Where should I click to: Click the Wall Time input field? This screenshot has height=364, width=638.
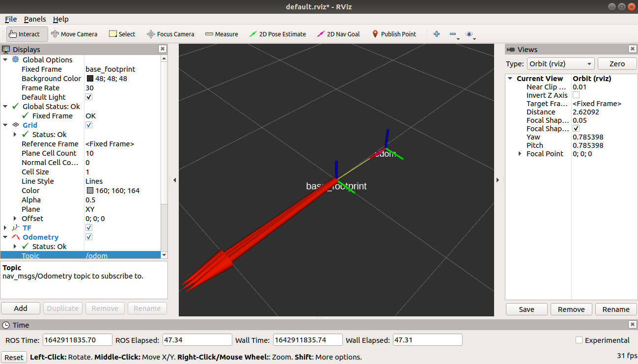307,339
